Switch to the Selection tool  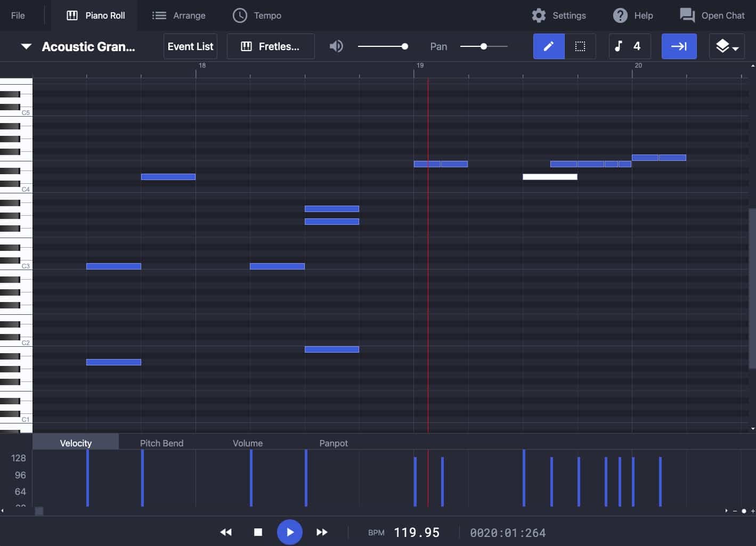pyautogui.click(x=580, y=46)
